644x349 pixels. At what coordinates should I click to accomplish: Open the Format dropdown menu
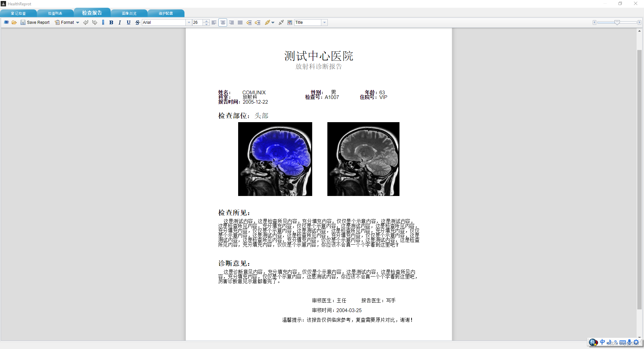point(67,22)
